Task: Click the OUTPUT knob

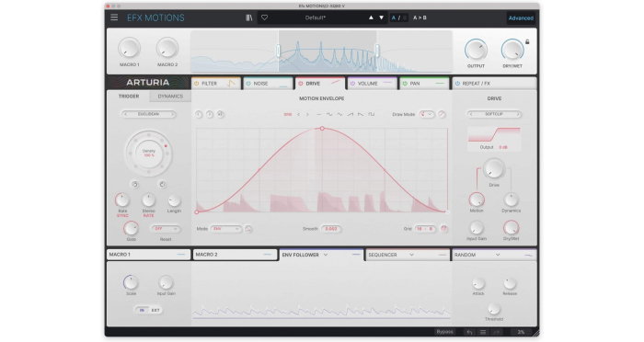Action: [476, 50]
